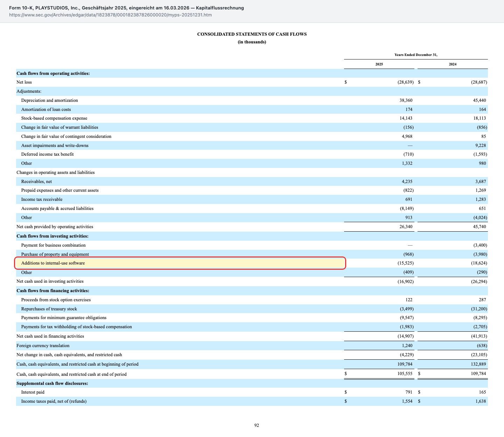Select the 132,889 beginning cash value
Image resolution: width=504 pixels, height=437 pixels.
tap(478, 364)
